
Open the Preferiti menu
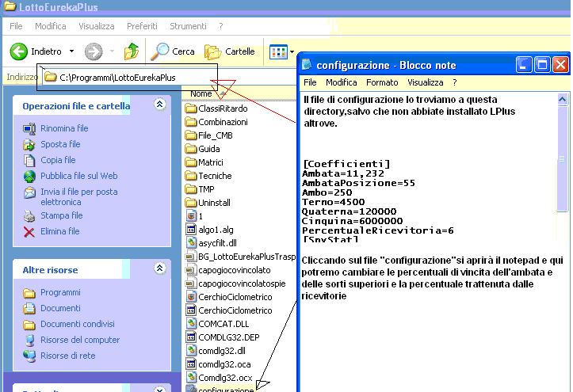142,26
